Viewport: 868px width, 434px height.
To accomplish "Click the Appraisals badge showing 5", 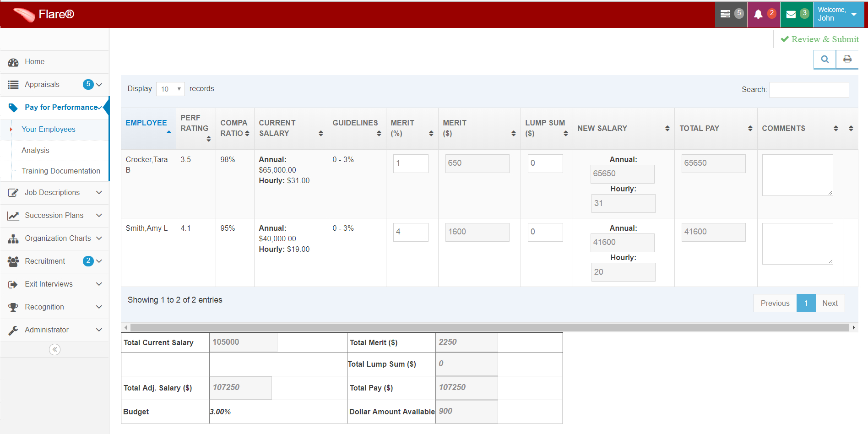I will [x=88, y=84].
